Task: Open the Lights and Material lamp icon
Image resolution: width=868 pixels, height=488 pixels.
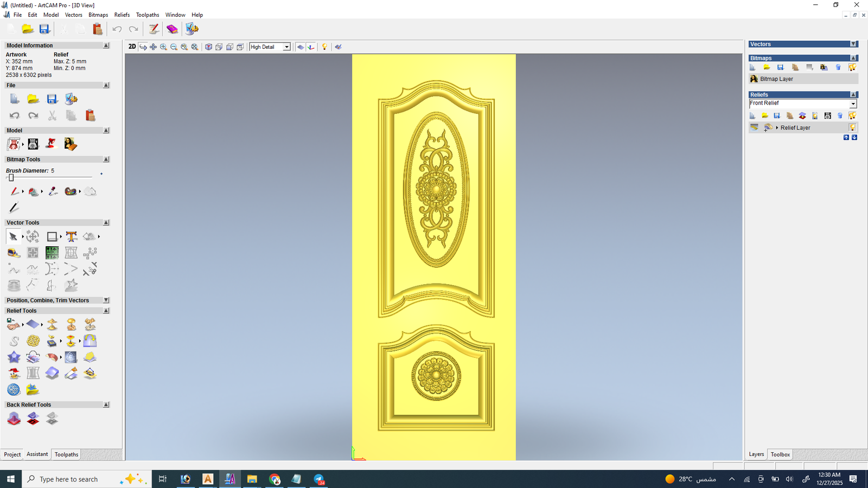Action: [x=324, y=47]
